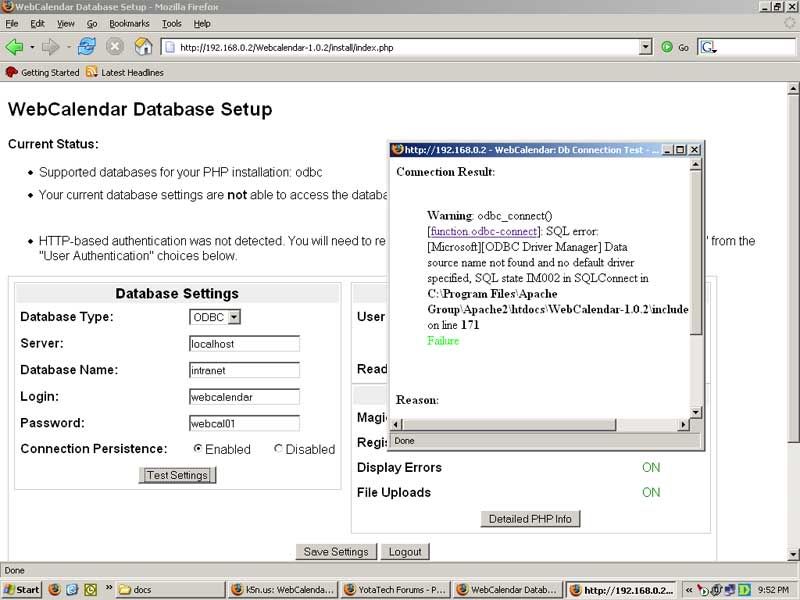Image resolution: width=800 pixels, height=600 pixels.
Task: Click the browser Back arrow button
Action: (x=15, y=47)
